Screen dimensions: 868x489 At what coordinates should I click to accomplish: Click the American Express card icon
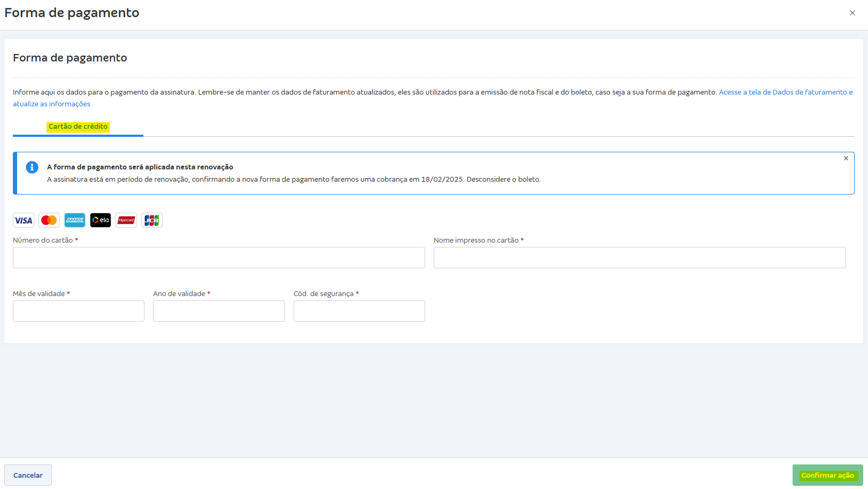tap(75, 220)
